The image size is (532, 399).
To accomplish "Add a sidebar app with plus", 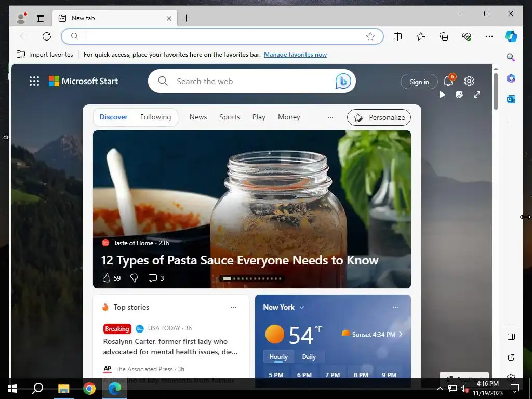I will point(511,122).
